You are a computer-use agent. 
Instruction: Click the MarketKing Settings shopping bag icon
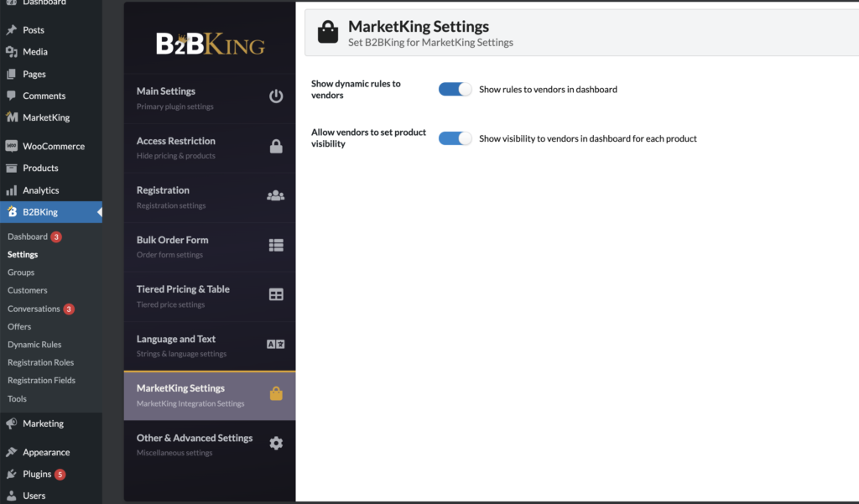click(276, 393)
